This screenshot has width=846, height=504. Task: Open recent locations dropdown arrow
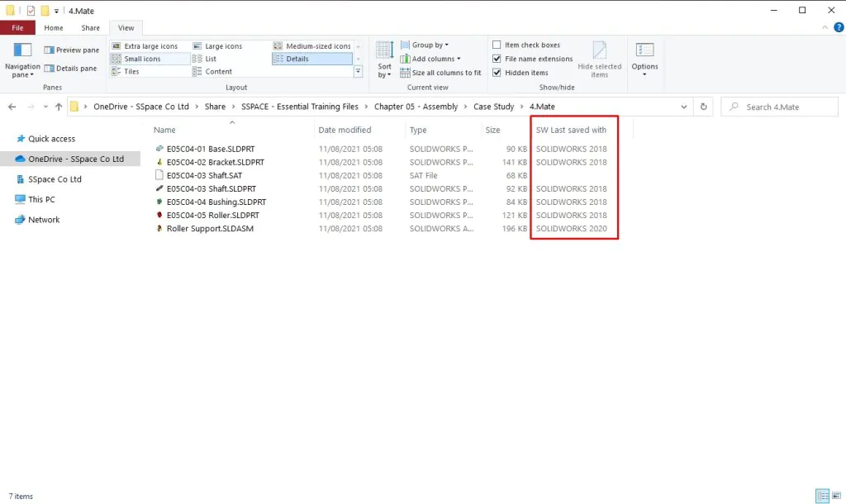45,107
